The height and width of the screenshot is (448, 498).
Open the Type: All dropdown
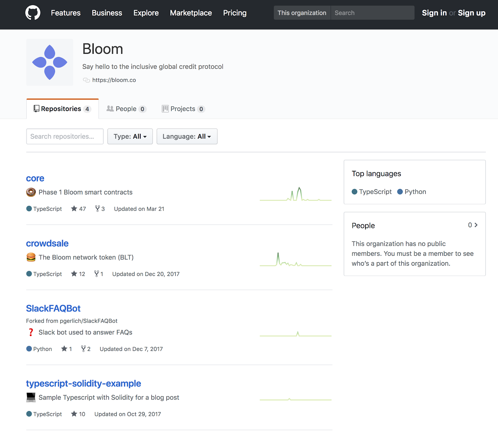tap(130, 136)
